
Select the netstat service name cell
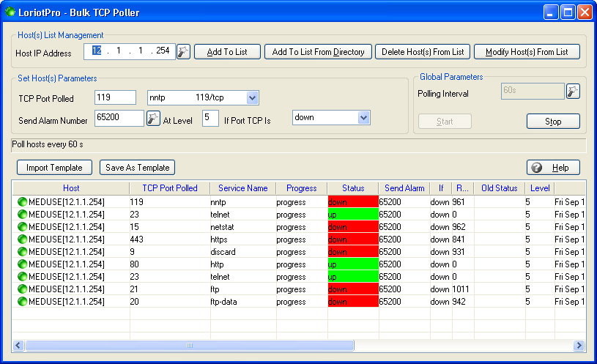point(243,227)
